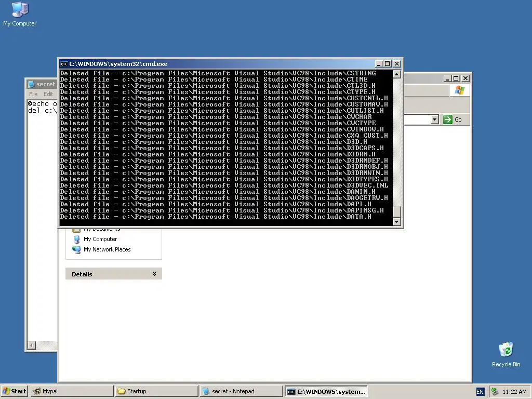Screen dimensions: 532x399
Task: Maximize the cmd.exe window
Action: [388, 64]
